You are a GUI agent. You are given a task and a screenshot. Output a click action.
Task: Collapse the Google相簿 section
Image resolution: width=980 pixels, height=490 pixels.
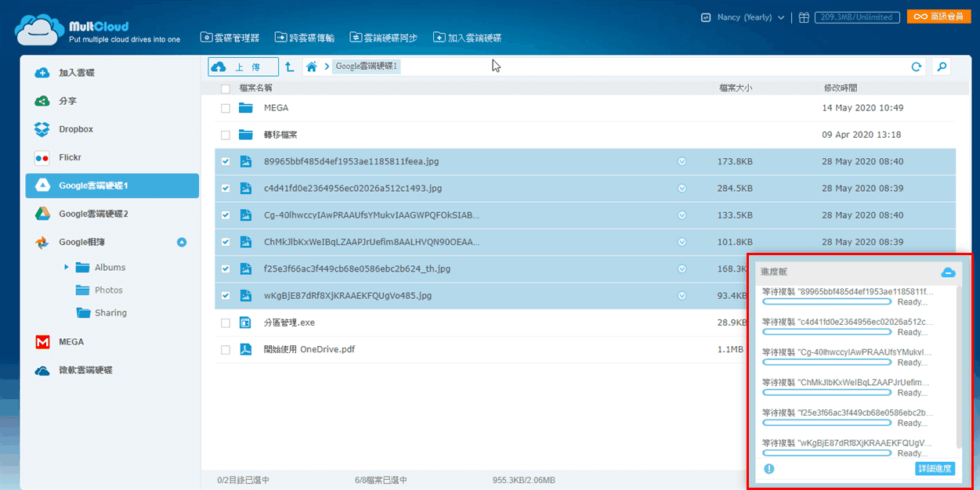click(x=182, y=243)
